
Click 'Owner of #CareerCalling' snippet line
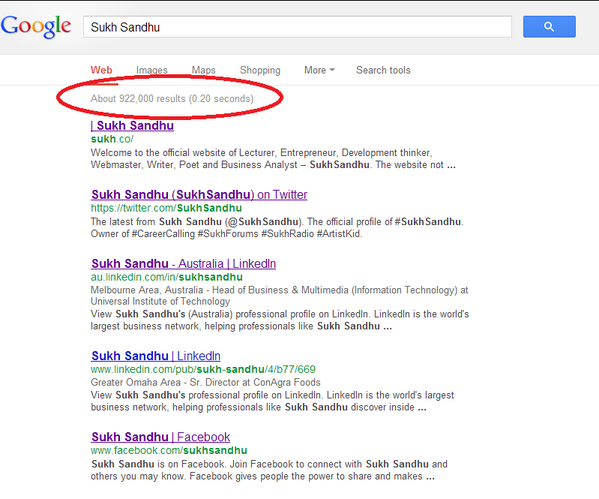click(226, 234)
